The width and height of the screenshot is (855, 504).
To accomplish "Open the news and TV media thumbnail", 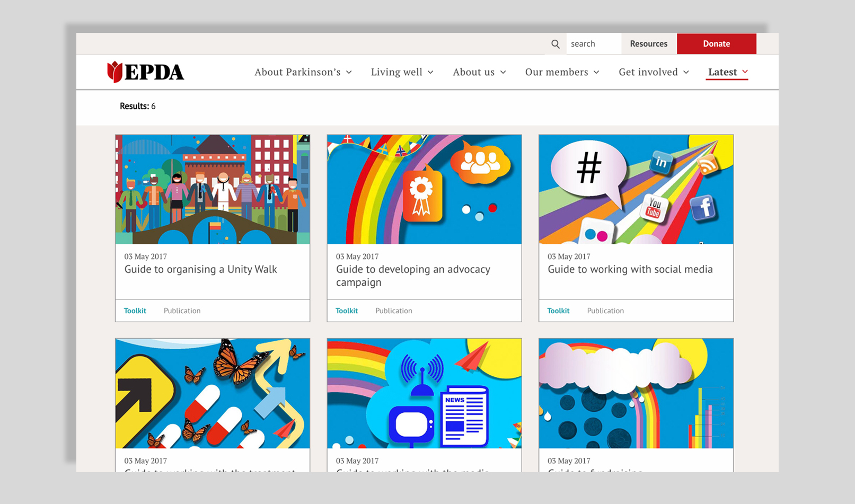I will 424,393.
